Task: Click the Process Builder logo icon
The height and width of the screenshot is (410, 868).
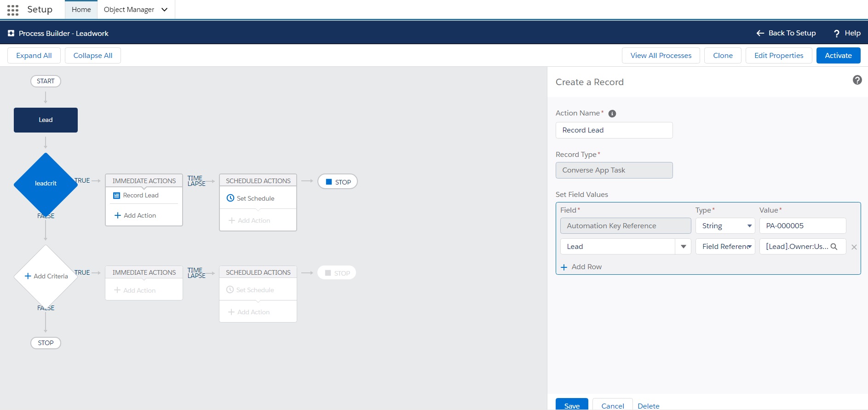Action: (x=11, y=33)
